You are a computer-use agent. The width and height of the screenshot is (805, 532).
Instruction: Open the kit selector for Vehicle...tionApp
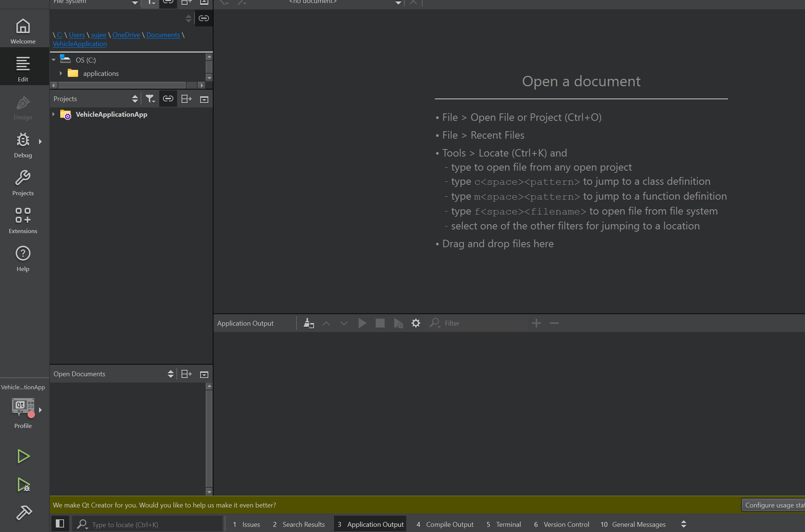[23, 407]
